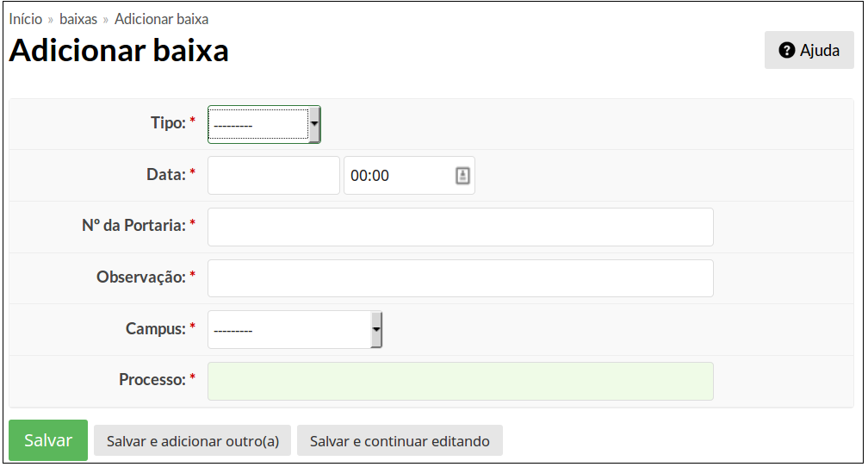The image size is (868, 467).
Task: Click the Nº da Portaria text field
Action: tap(461, 227)
